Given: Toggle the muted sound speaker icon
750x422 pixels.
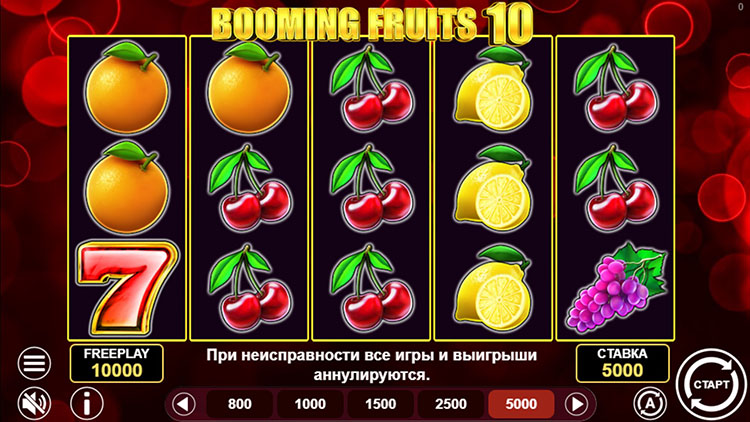Looking at the screenshot, I should 34,403.
